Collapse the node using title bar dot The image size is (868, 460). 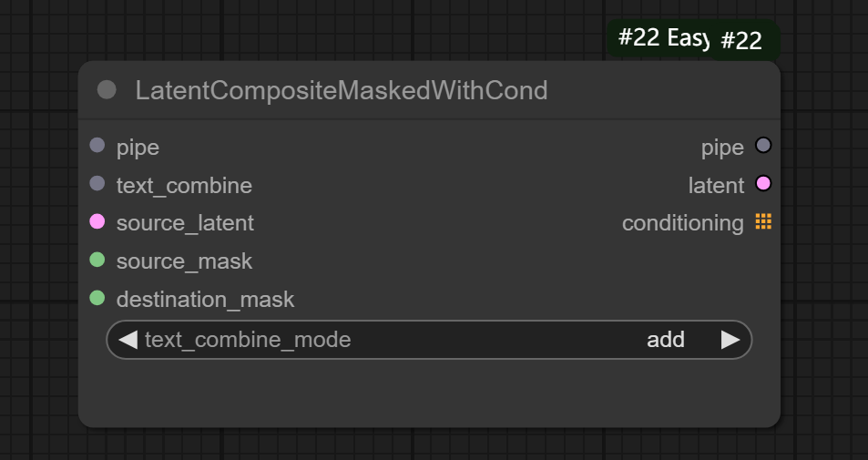point(107,89)
